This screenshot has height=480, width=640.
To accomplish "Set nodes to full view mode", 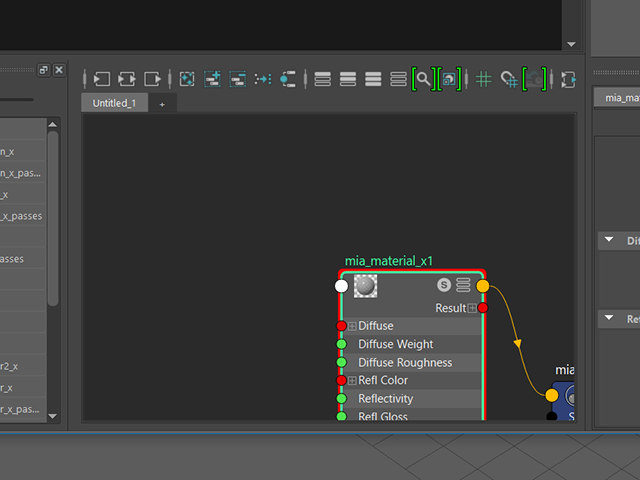I will coord(373,79).
